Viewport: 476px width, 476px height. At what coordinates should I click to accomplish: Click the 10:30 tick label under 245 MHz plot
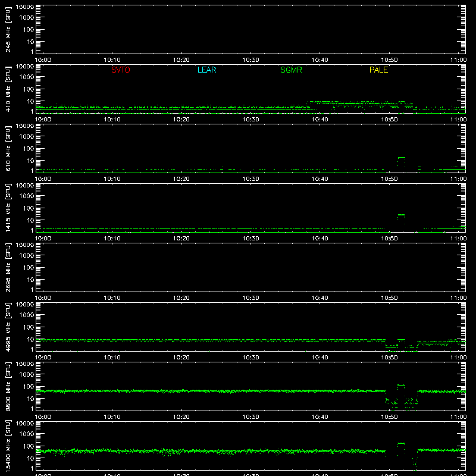coord(250,60)
